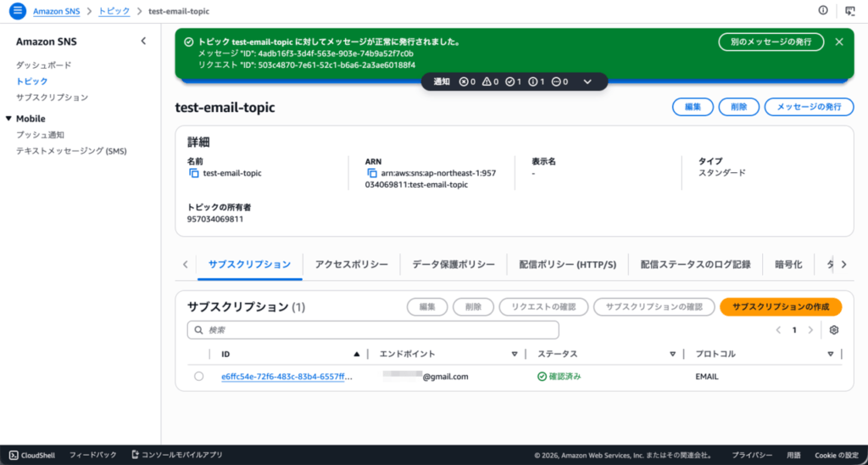Open ダッシュボード in sidebar
868x465 pixels.
pos(44,64)
